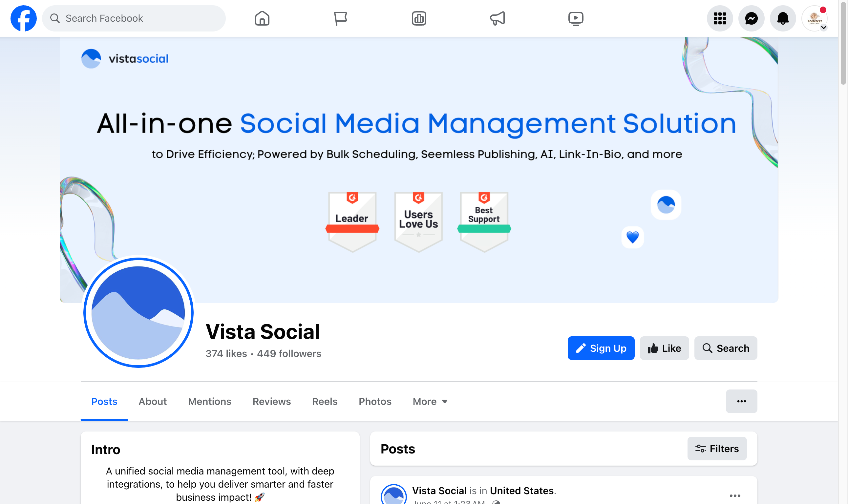Image resolution: width=848 pixels, height=504 pixels.
Task: Expand the More tab dropdown
Action: 429,401
